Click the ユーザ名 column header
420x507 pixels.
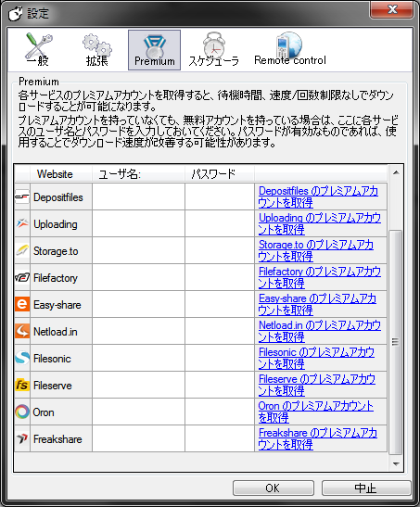click(139, 174)
